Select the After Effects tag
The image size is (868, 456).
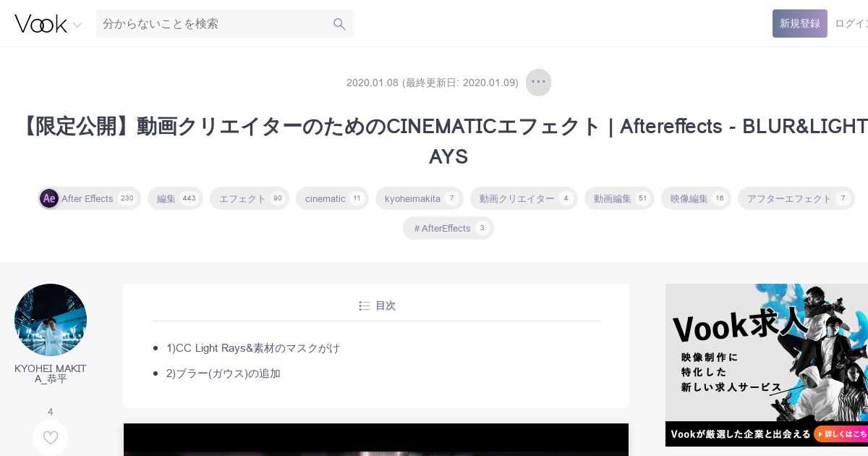[89, 198]
